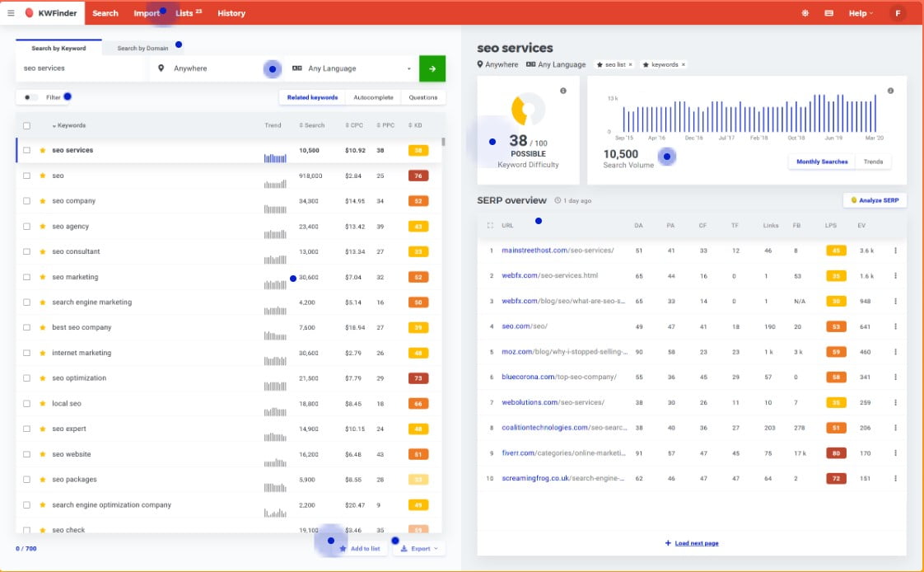Click expand icon beside URL column header
This screenshot has width=924, height=572.
tap(490, 225)
